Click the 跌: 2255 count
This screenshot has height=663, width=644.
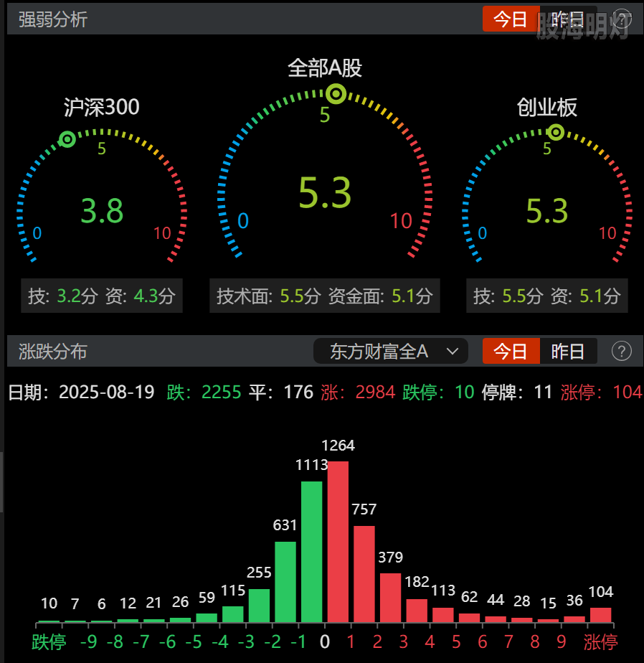[204, 392]
